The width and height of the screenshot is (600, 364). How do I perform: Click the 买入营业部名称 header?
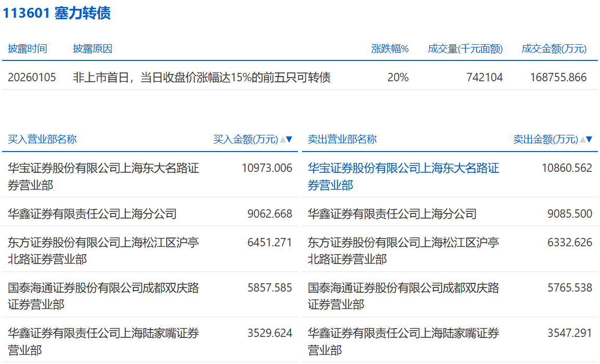42,139
